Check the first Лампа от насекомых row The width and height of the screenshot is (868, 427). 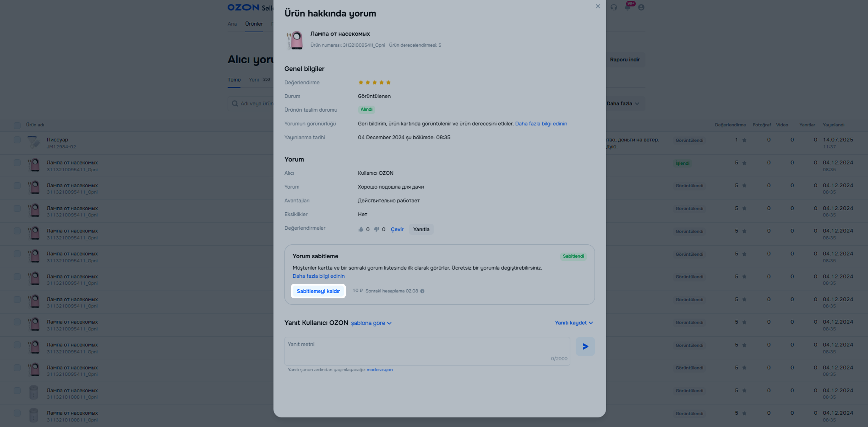coord(17,163)
